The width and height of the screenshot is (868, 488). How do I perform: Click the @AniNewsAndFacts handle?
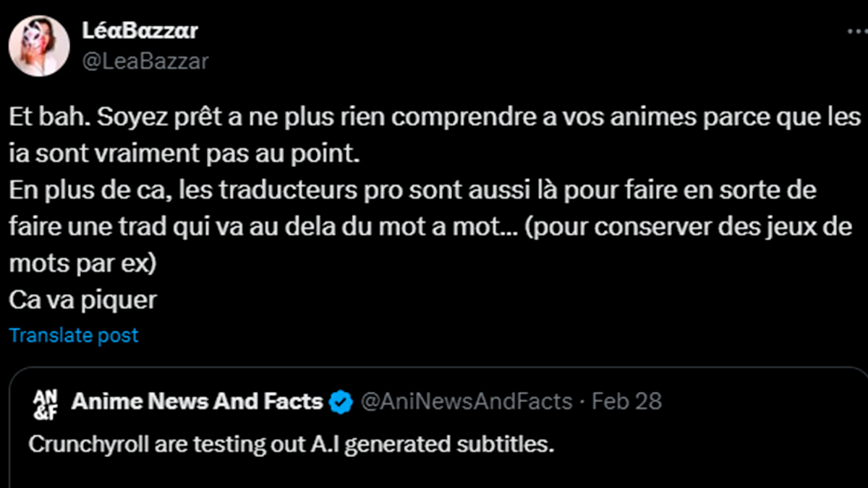point(466,401)
